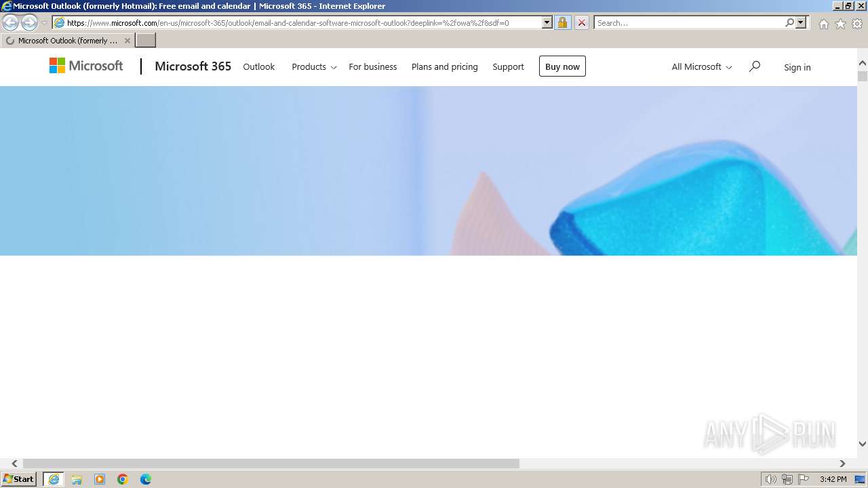Open File Explorer from taskbar

pyautogui.click(x=77, y=479)
